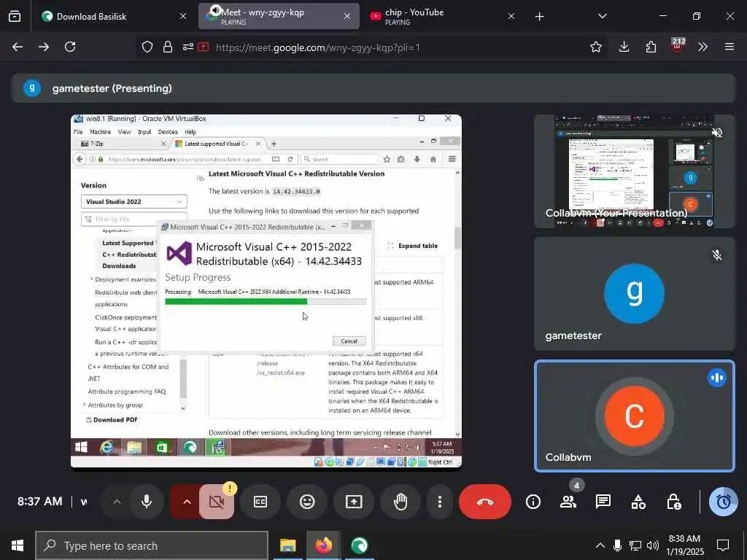Show the people panel with the 4 badge
The image size is (747, 560).
pos(568,502)
